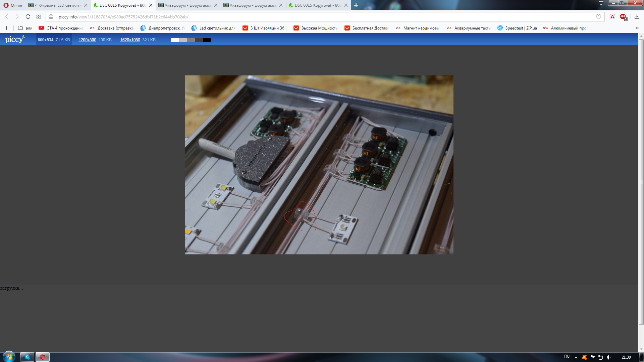Viewport: 644px width, 362px height.
Task: Select the white background color swatch
Action: [x=174, y=40]
